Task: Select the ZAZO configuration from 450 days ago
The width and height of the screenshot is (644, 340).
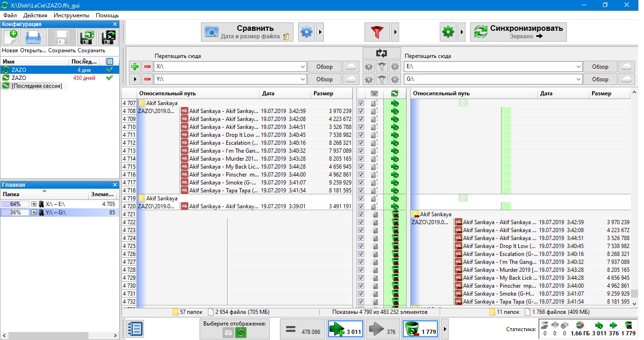Action: click(x=59, y=78)
